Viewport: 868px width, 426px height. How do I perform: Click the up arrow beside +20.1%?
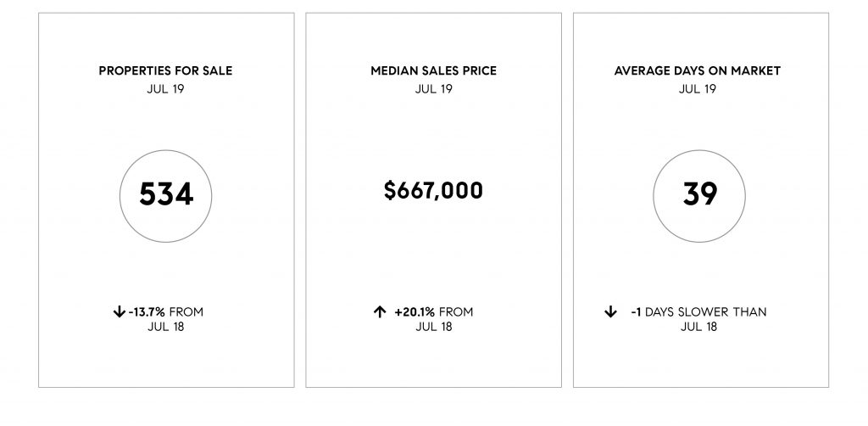(379, 312)
